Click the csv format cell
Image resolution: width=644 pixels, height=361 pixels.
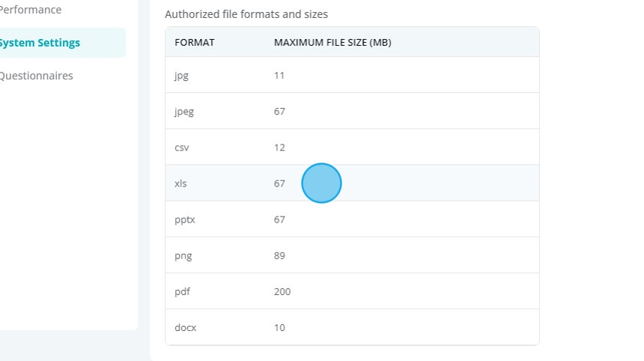coord(181,148)
